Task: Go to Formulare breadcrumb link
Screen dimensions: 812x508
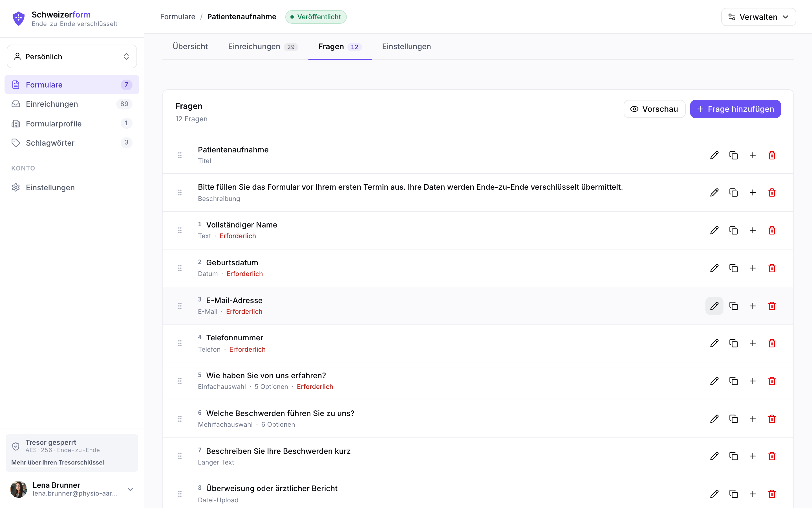Action: click(178, 17)
